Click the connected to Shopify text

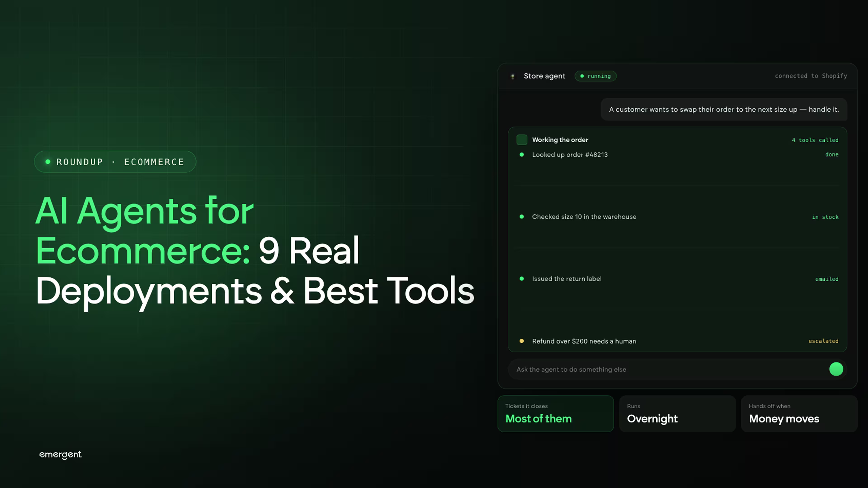click(x=811, y=76)
